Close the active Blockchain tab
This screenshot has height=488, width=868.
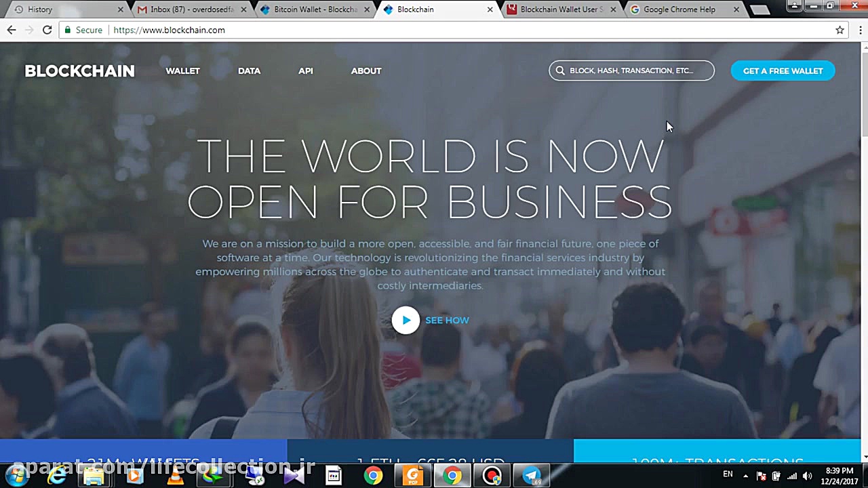490,9
